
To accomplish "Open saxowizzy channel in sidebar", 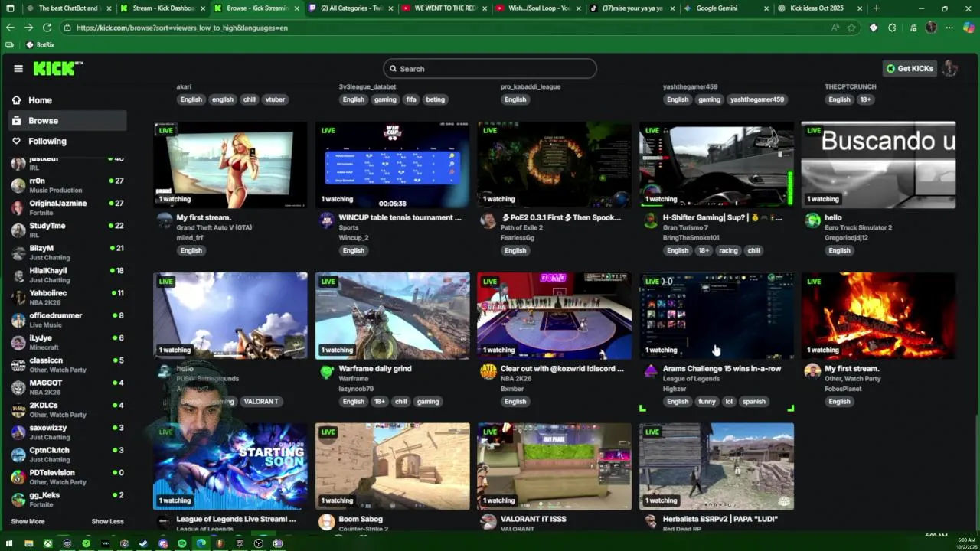I will coord(67,432).
